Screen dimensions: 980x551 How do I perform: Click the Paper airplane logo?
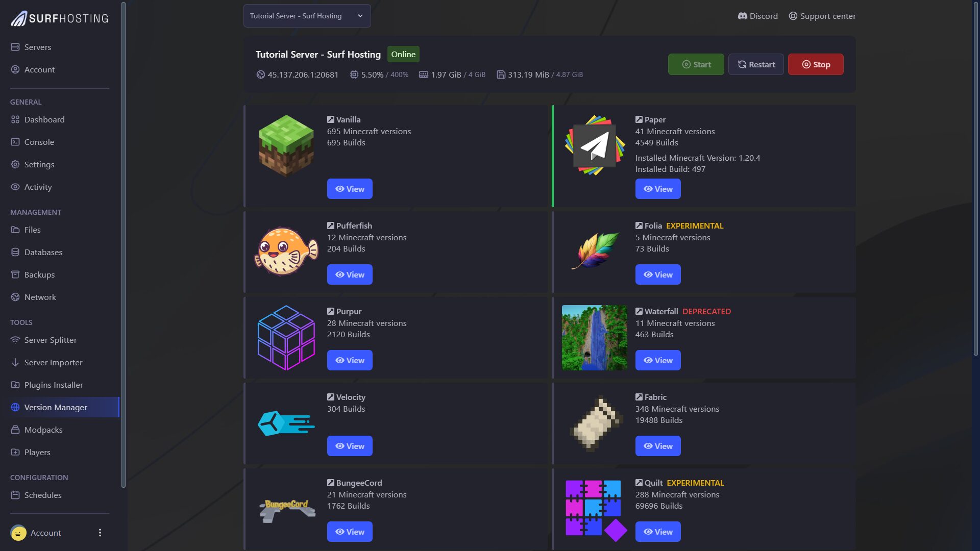[x=595, y=146]
